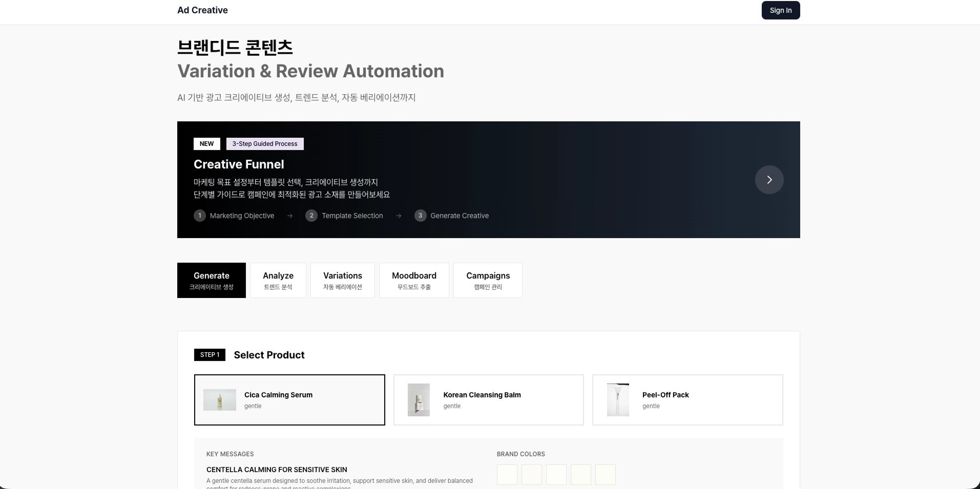Click the Korean Cleansing Balm product image
Viewport: 980px width, 489px height.
419,400
